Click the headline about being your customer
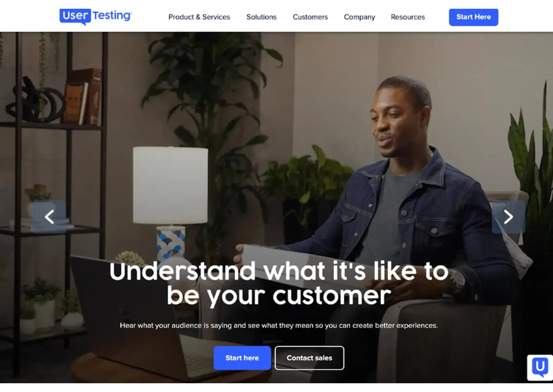553x392 pixels. pyautogui.click(x=279, y=284)
